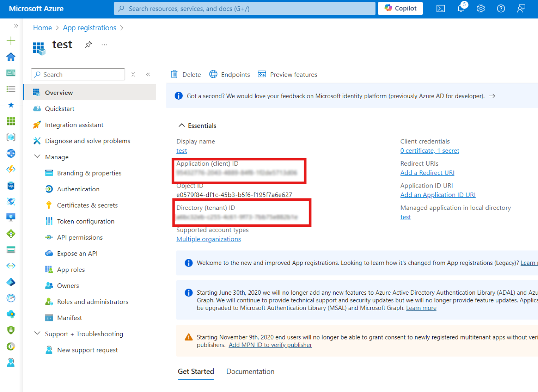Open All resources green grid icon

[x=11, y=121]
